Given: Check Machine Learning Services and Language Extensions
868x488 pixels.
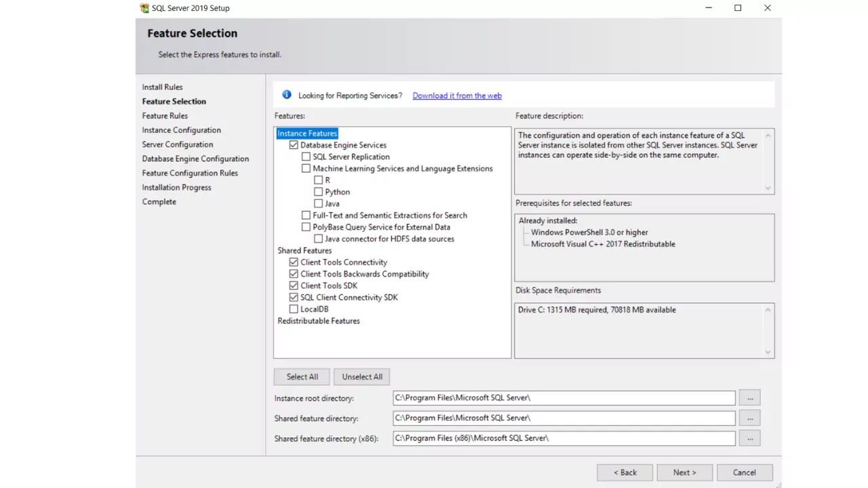Looking at the screenshot, I should pos(306,168).
